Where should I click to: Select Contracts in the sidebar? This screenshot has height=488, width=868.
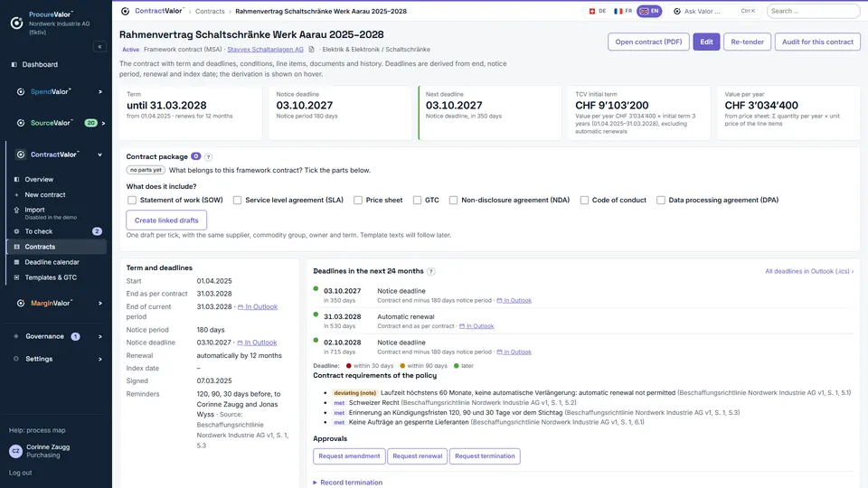[56, 247]
